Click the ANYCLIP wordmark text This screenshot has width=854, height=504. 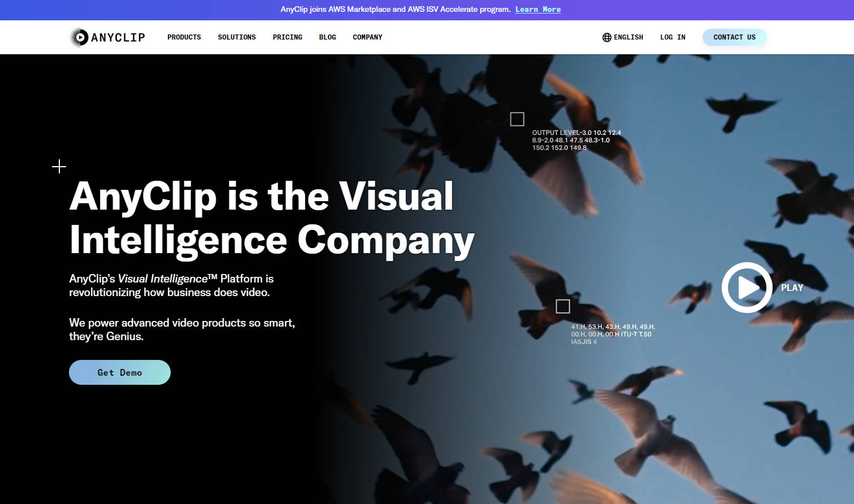click(118, 37)
